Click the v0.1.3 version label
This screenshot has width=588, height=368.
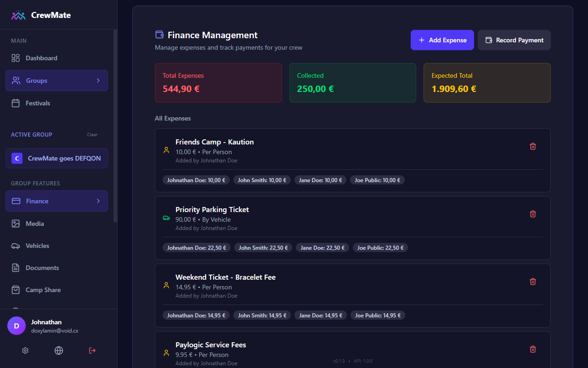[x=339, y=361]
